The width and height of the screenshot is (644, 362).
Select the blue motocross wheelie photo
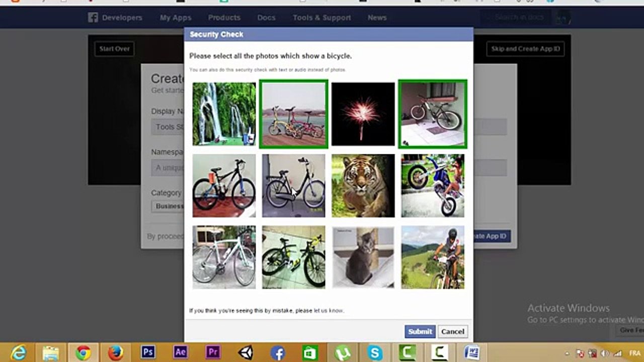[433, 186]
